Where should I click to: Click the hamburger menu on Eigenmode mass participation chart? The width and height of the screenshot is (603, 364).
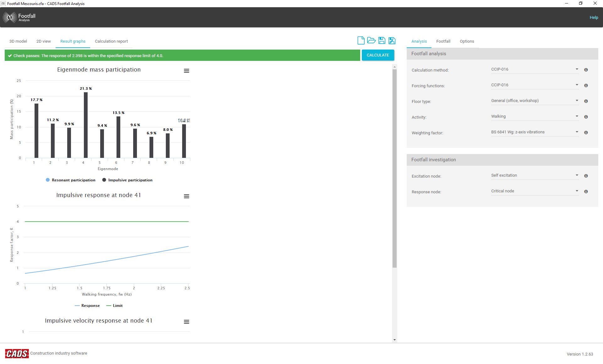187,71
